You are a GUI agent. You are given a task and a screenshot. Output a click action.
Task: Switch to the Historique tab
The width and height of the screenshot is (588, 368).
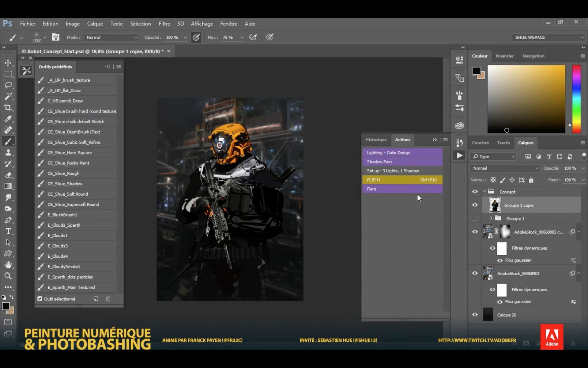376,140
